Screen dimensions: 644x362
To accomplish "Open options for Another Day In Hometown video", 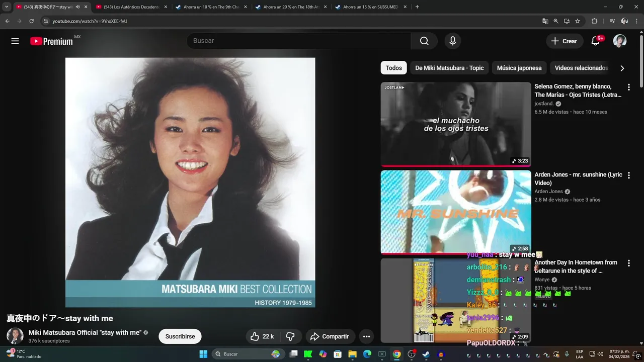I will tap(628, 263).
